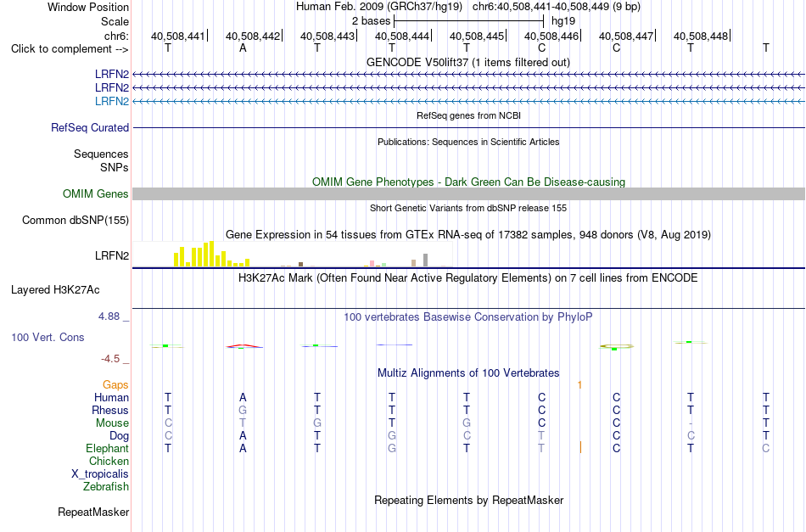This screenshot has width=806, height=532.
Task: Open 'Short Genetic Variants from dbSNP release 155' title
Action: [x=468, y=208]
